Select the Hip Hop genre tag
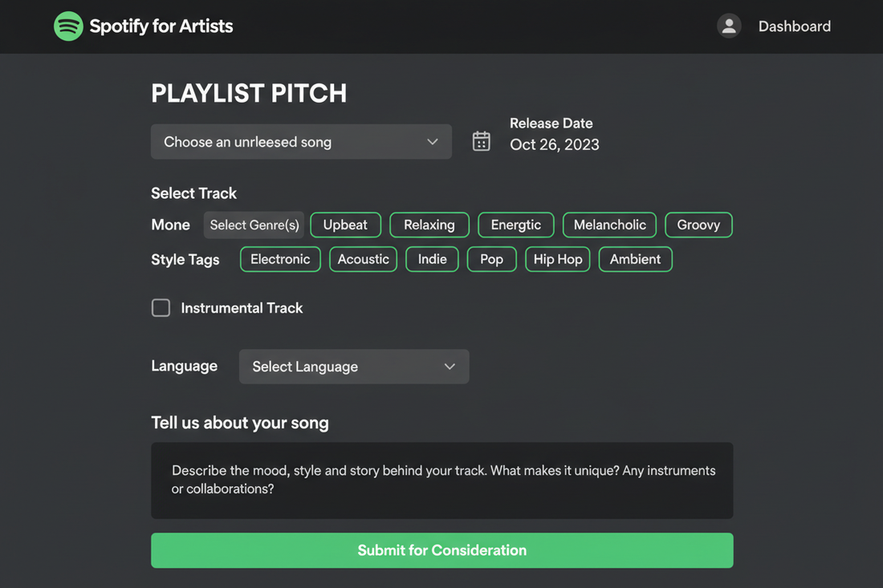This screenshot has width=883, height=588. [x=557, y=259]
